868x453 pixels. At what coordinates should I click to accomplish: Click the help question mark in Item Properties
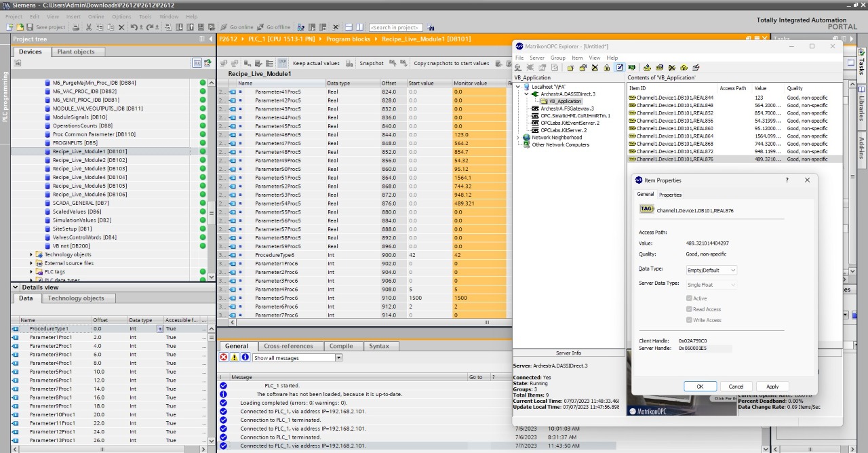pos(787,180)
